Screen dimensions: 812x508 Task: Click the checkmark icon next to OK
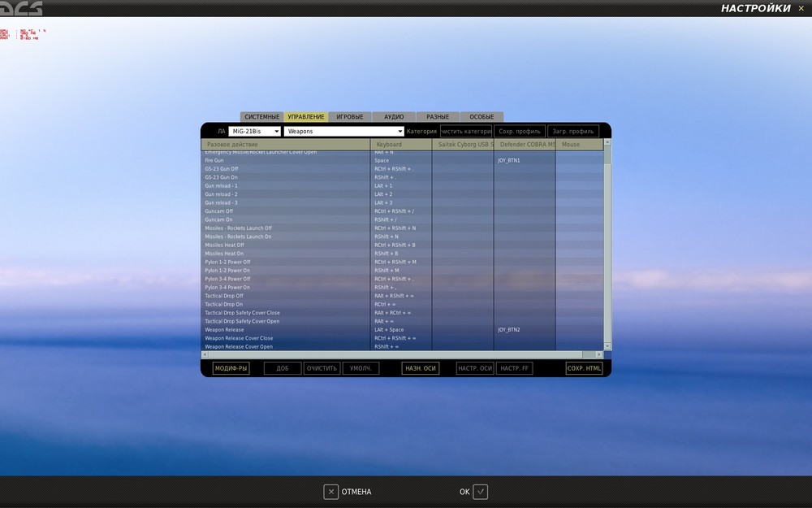point(480,492)
